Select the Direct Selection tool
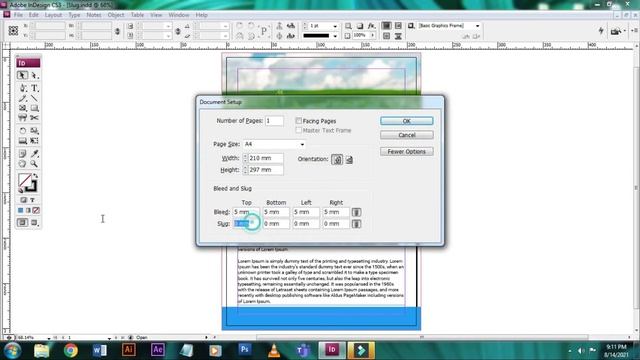640x360 pixels. (x=34, y=76)
